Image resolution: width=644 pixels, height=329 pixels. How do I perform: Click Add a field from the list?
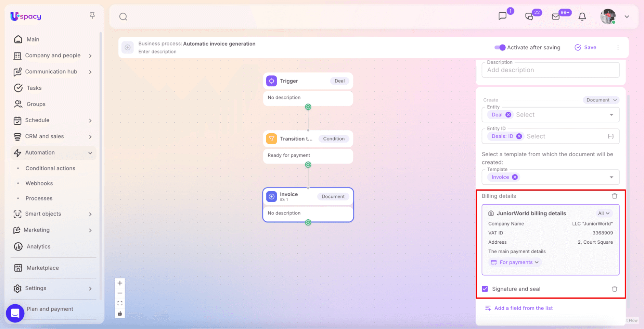(519, 308)
